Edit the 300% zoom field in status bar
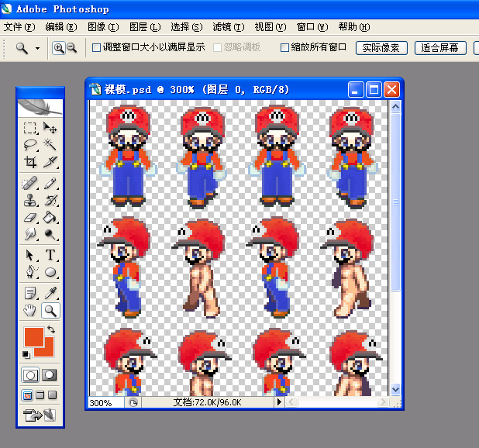This screenshot has height=448, width=479. click(x=105, y=402)
